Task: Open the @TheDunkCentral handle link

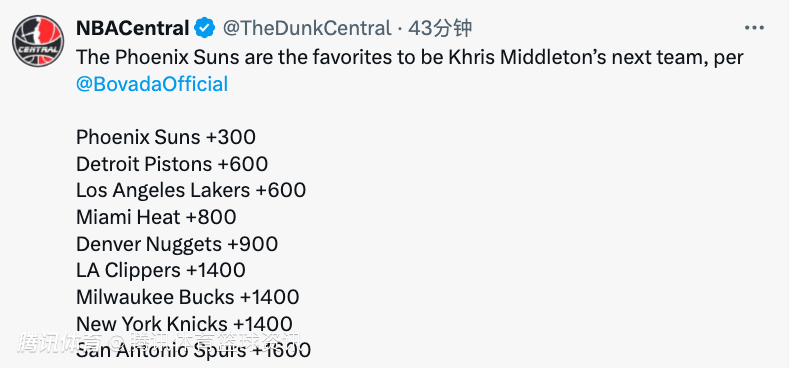Action: (307, 28)
